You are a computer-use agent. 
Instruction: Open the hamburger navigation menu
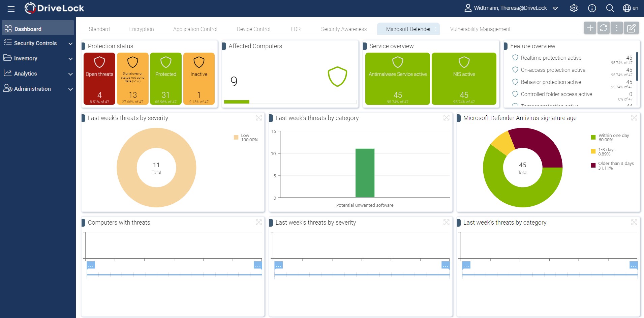coord(11,9)
